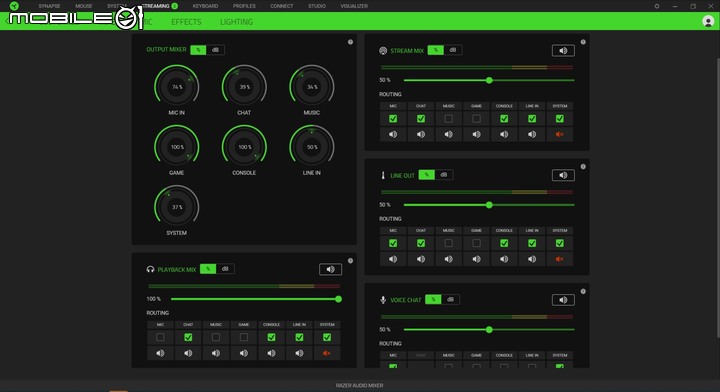Image resolution: width=720 pixels, height=392 pixels.
Task: Open the Keyboard menu item
Action: [205, 6]
